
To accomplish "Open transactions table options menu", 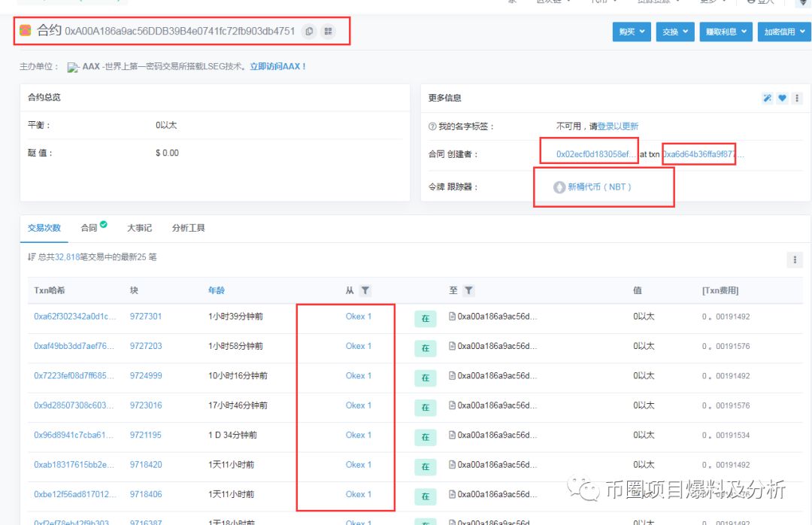I will pos(795,259).
